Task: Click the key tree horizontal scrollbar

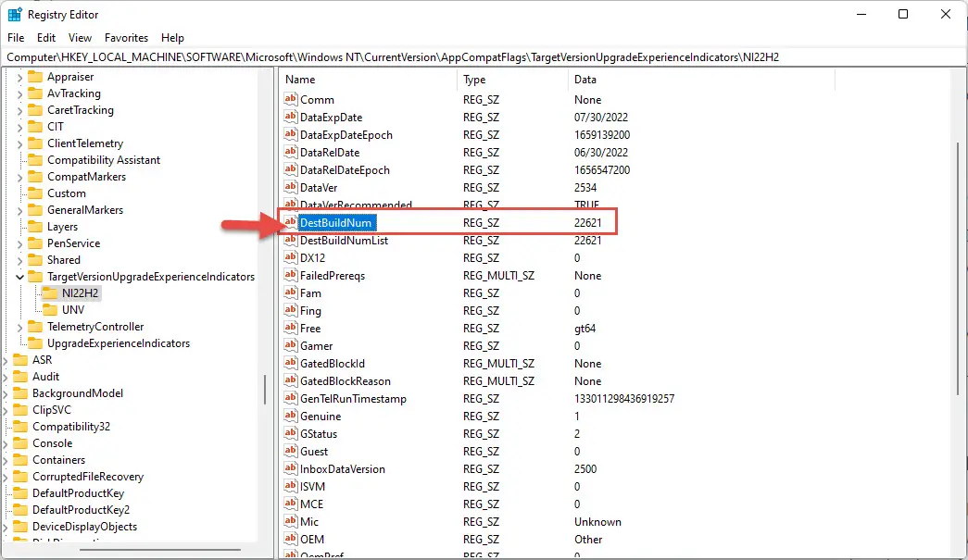Action: 159,550
